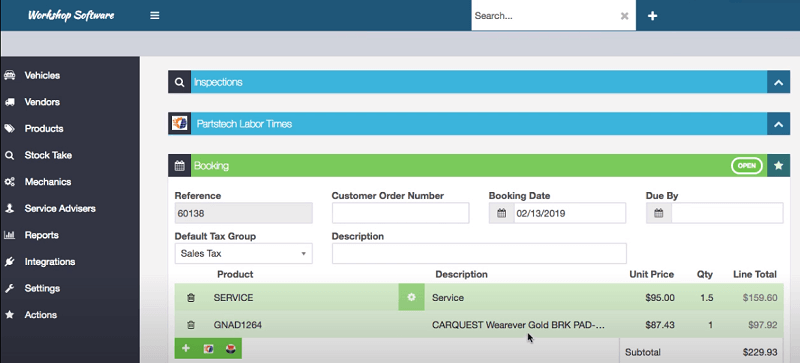Viewport: 800px width, 363px height.
Task: Click the Customer Order Number field
Action: click(401, 213)
